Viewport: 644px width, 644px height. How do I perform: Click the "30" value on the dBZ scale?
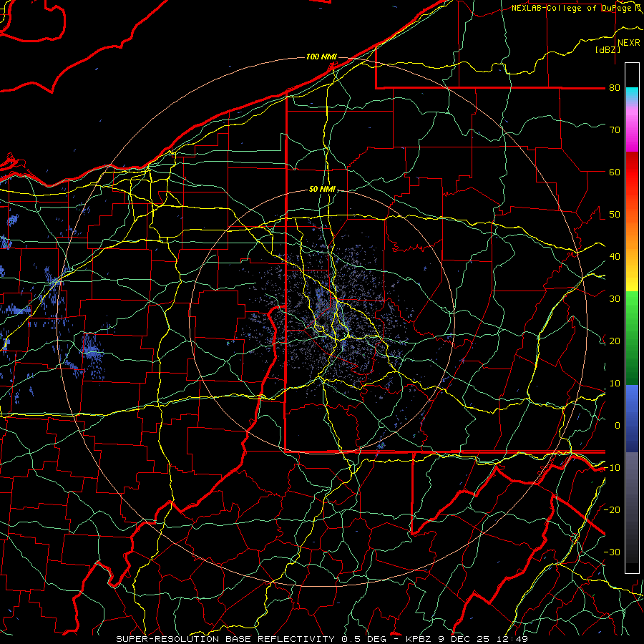(x=615, y=298)
